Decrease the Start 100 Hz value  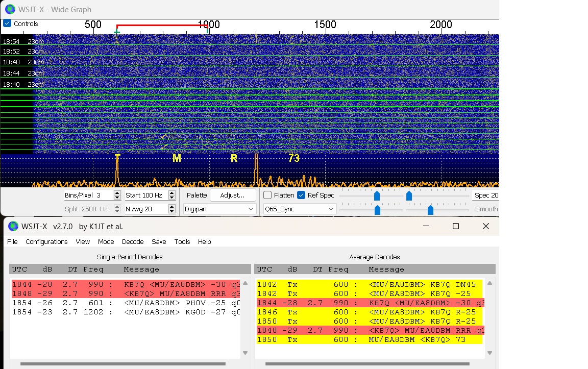pos(171,198)
